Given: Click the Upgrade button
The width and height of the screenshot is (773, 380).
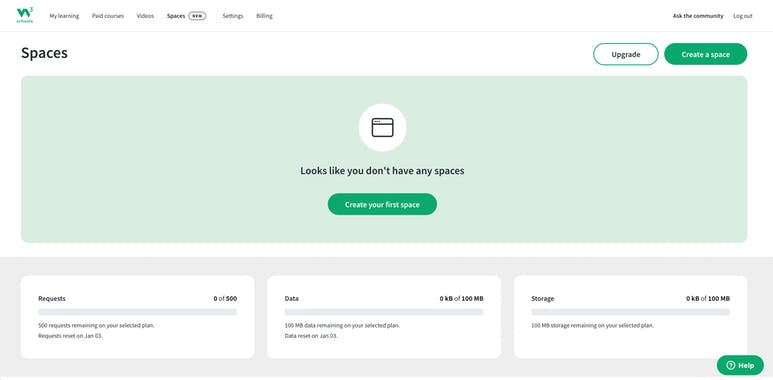Looking at the screenshot, I should coord(626,54).
